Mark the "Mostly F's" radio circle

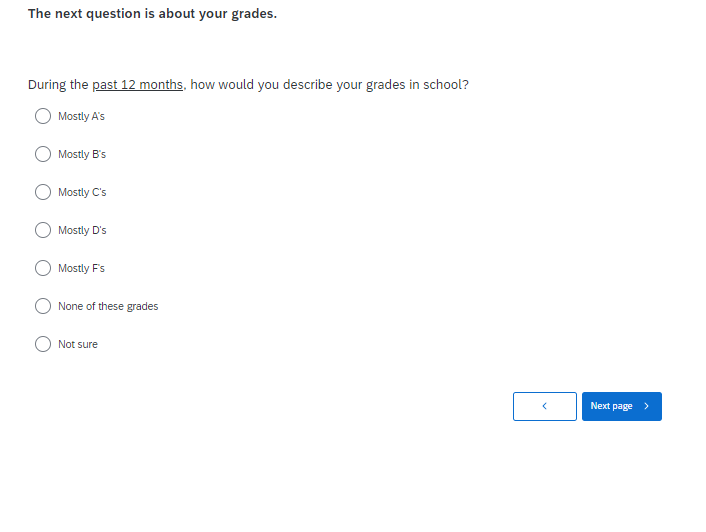point(43,268)
